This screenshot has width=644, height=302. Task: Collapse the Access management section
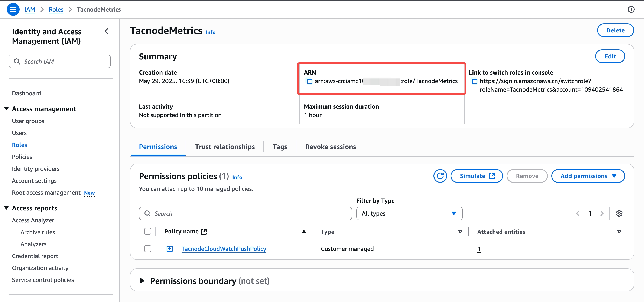point(7,108)
